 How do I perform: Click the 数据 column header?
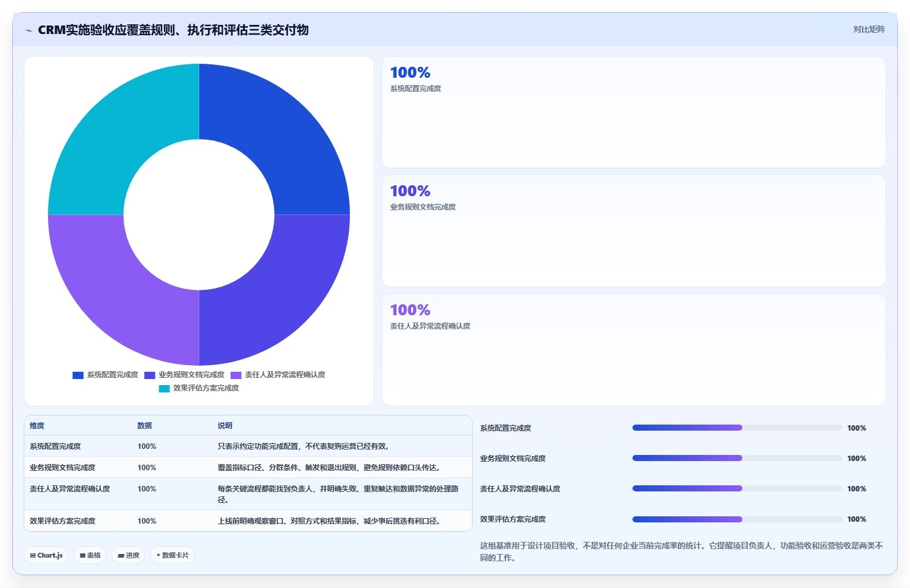tap(145, 426)
